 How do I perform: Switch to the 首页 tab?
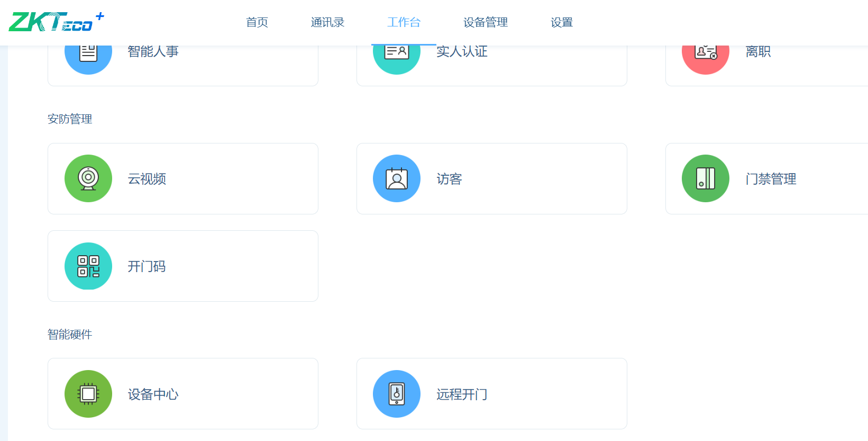257,22
